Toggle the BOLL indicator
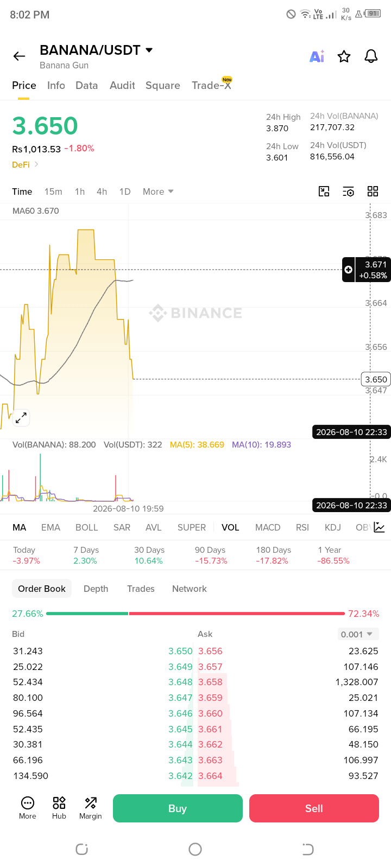The height and width of the screenshot is (868, 391). [x=87, y=527]
